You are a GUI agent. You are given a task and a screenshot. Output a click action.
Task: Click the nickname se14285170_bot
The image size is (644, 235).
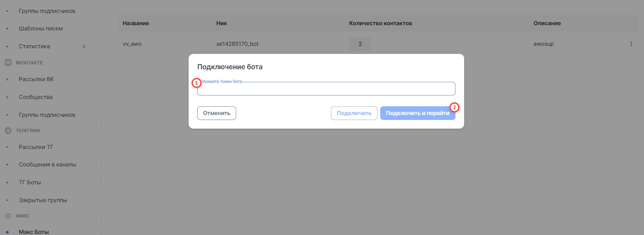click(237, 44)
